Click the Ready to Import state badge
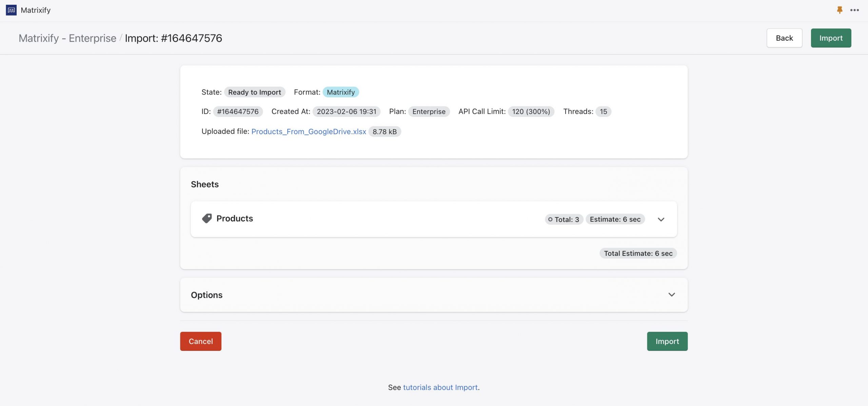This screenshot has width=868, height=406. [255, 92]
